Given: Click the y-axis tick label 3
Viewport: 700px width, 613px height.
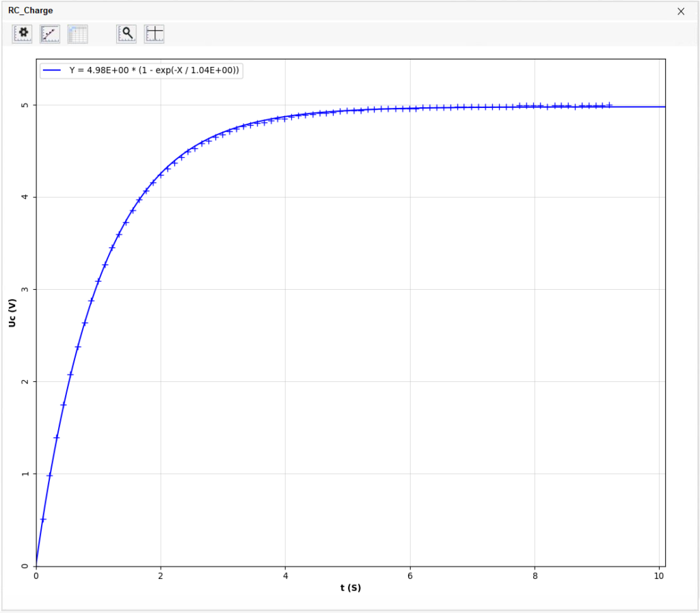Looking at the screenshot, I should click(25, 290).
